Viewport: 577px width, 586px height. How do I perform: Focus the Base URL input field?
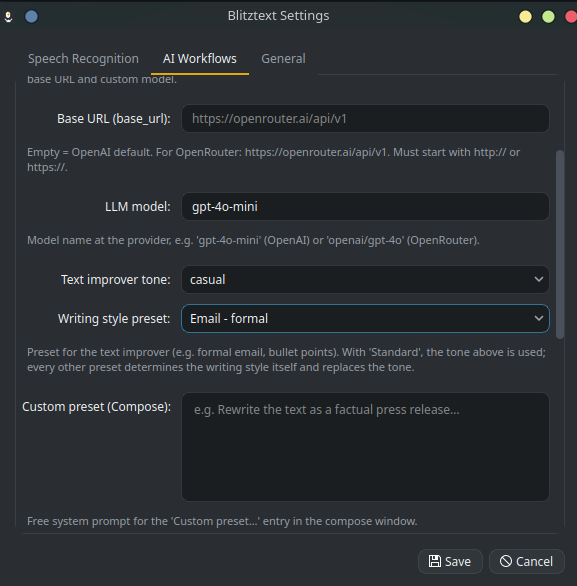(365, 118)
